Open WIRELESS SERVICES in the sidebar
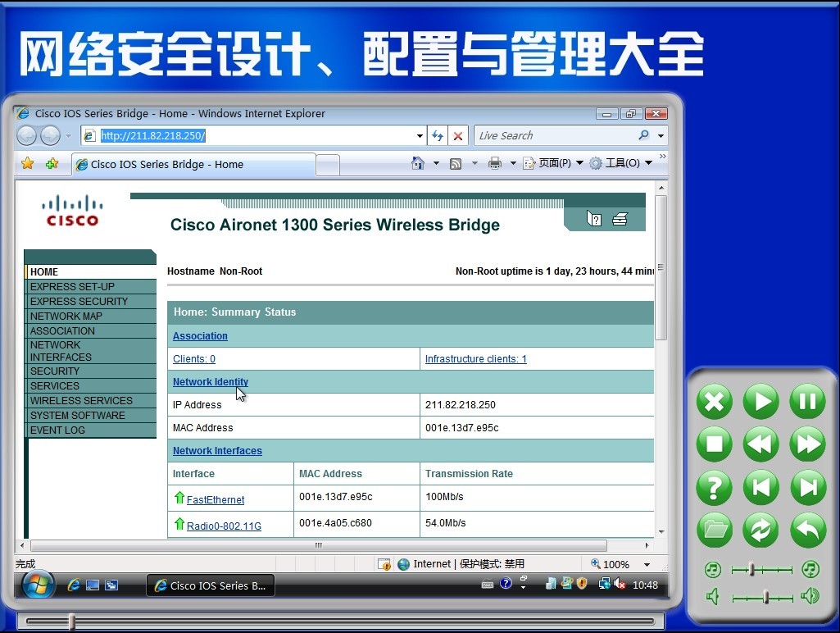The width and height of the screenshot is (840, 633). point(90,400)
